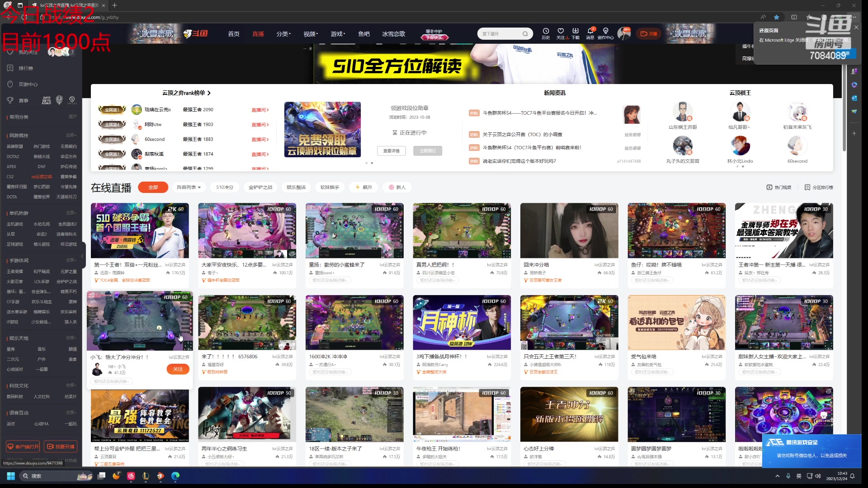Open the Windows Start menu
The width and height of the screenshot is (868, 488).
coord(11,476)
